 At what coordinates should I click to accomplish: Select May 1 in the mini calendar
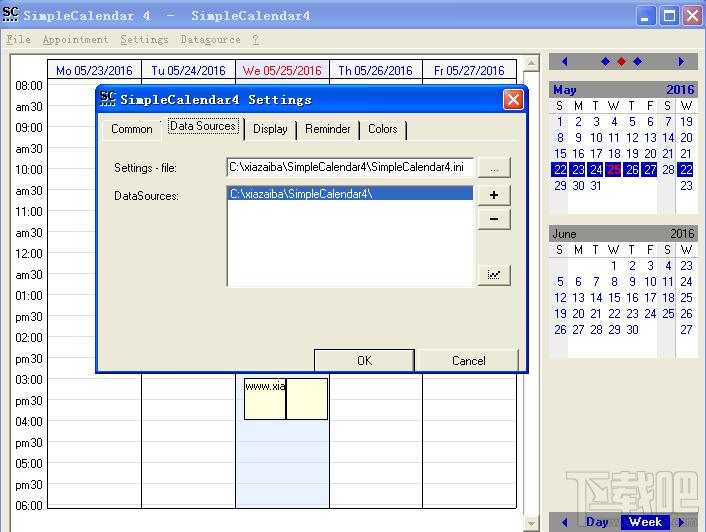560,122
